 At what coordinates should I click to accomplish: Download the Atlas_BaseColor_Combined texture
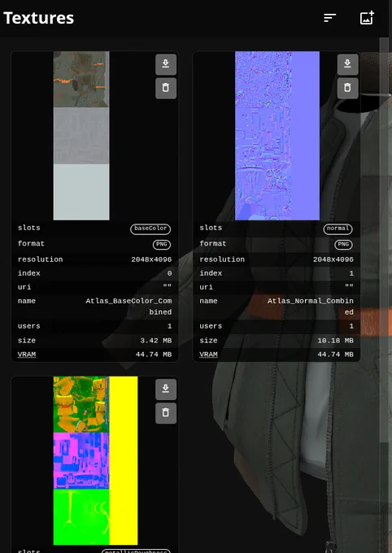(x=166, y=64)
